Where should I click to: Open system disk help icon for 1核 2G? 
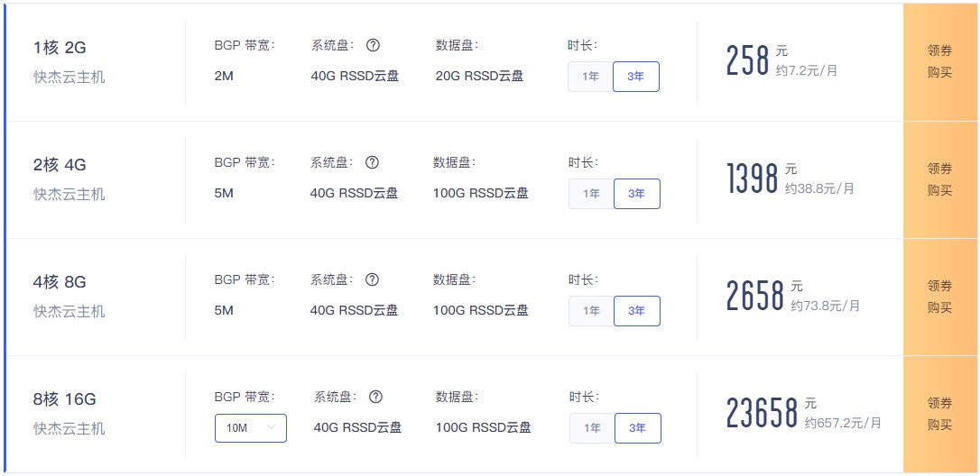coord(373,45)
